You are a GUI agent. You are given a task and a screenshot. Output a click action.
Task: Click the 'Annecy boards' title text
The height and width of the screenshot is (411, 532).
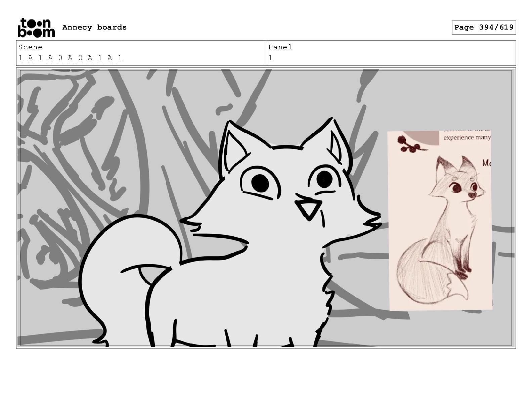point(94,27)
